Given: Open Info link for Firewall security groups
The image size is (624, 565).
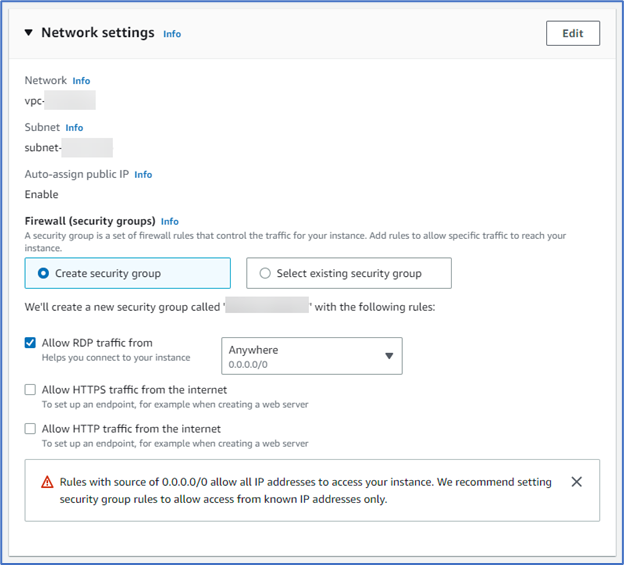Looking at the screenshot, I should pyautogui.click(x=170, y=222).
